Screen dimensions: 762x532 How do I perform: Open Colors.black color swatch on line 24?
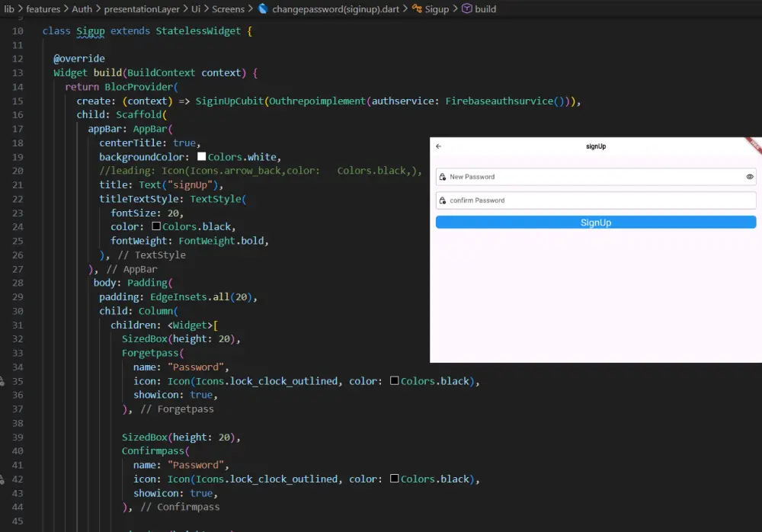coord(156,226)
